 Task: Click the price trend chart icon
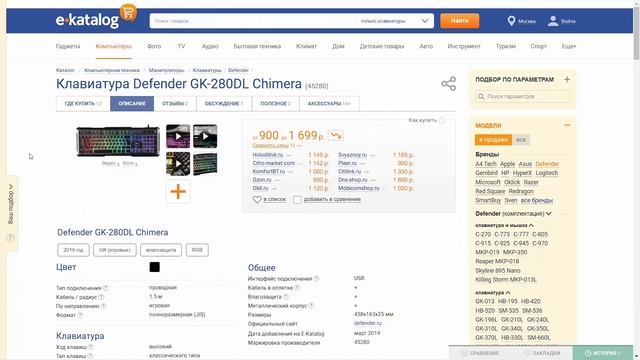click(336, 135)
